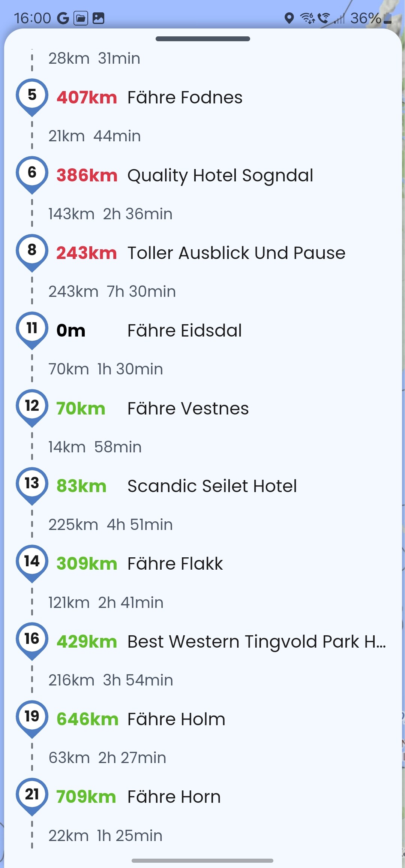Tap the location icon in status bar
The width and height of the screenshot is (405, 868).
[x=289, y=18]
